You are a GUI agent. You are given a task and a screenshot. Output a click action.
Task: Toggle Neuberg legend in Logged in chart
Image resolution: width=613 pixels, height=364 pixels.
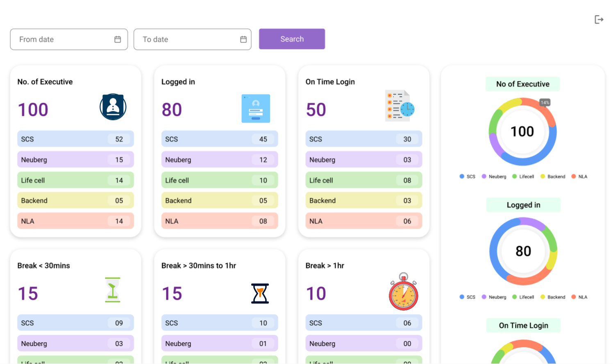point(494,297)
